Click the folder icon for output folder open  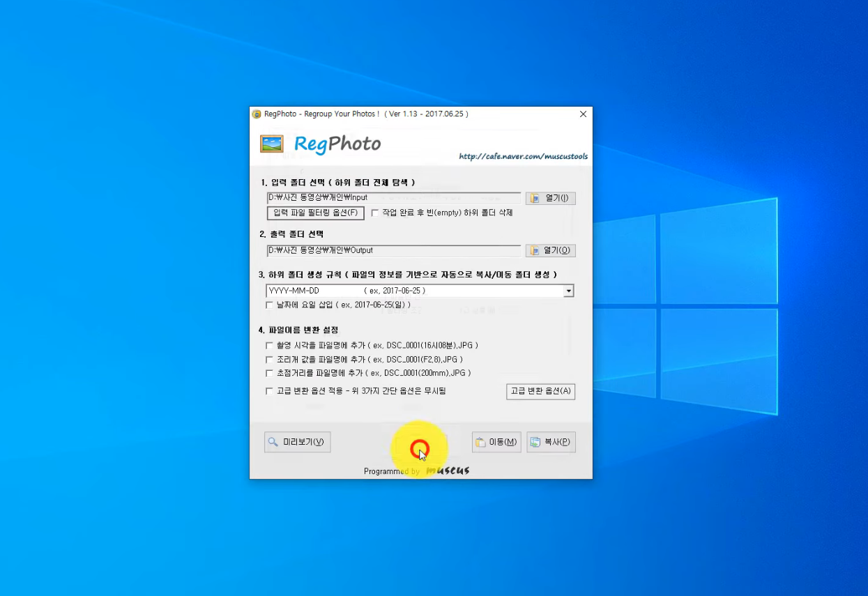(x=535, y=250)
